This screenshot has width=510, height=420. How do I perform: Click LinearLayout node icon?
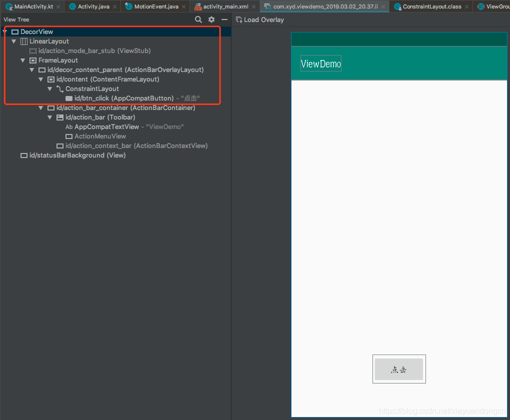[x=24, y=41]
